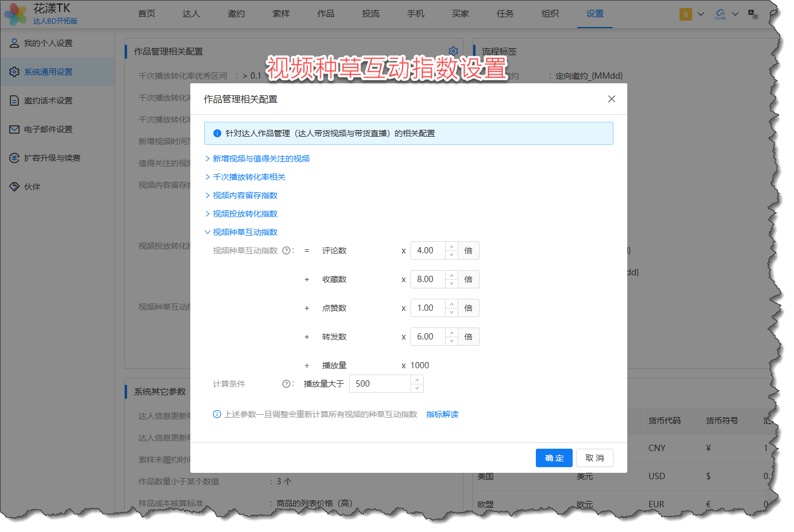Viewport: 794px width, 532px height.
Task: Decrease the 收藏数 multiplier with down arrow
Action: click(451, 283)
